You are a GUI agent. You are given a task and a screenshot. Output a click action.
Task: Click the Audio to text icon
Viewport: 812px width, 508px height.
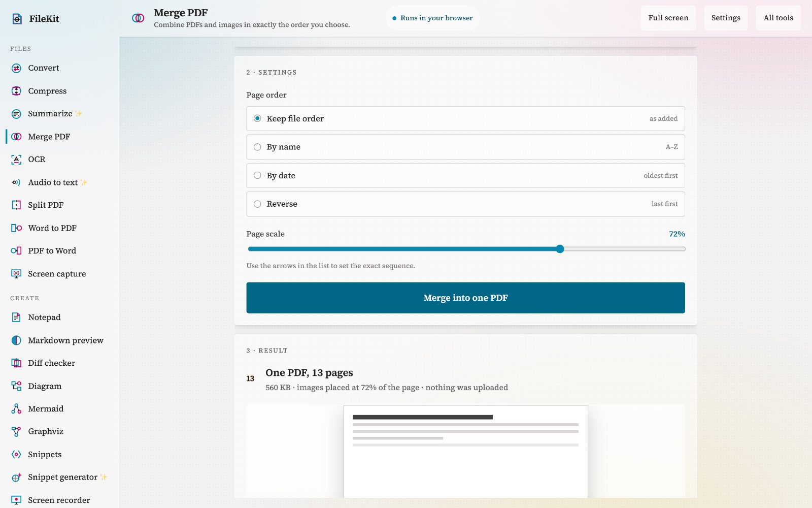pyautogui.click(x=16, y=182)
